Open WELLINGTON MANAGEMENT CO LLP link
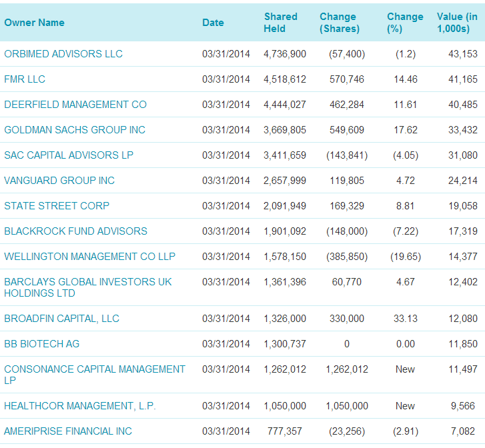Viewport: 485px width, 448px height. coord(89,257)
